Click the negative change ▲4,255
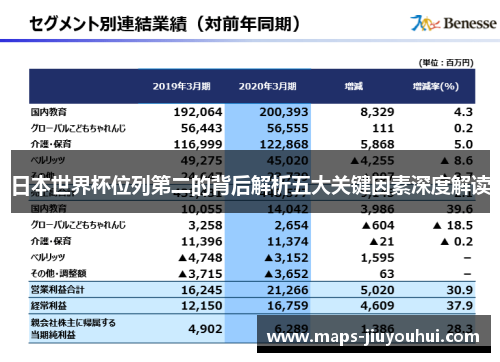500x362 pixels. (x=372, y=160)
